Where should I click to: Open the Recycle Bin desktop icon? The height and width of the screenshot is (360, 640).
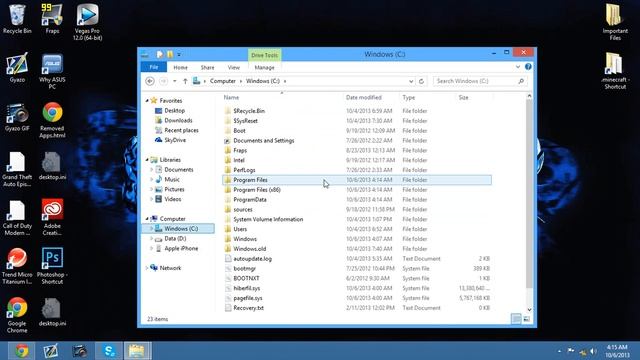click(x=17, y=19)
